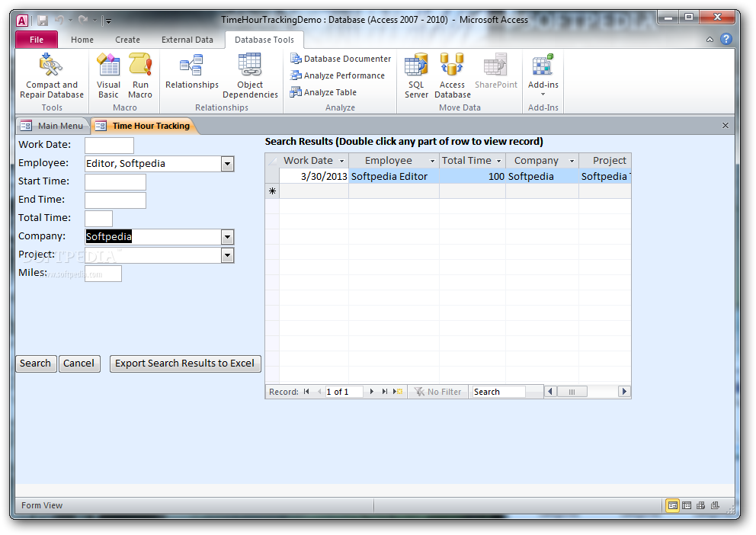Open Company column filter arrow

coord(572,161)
